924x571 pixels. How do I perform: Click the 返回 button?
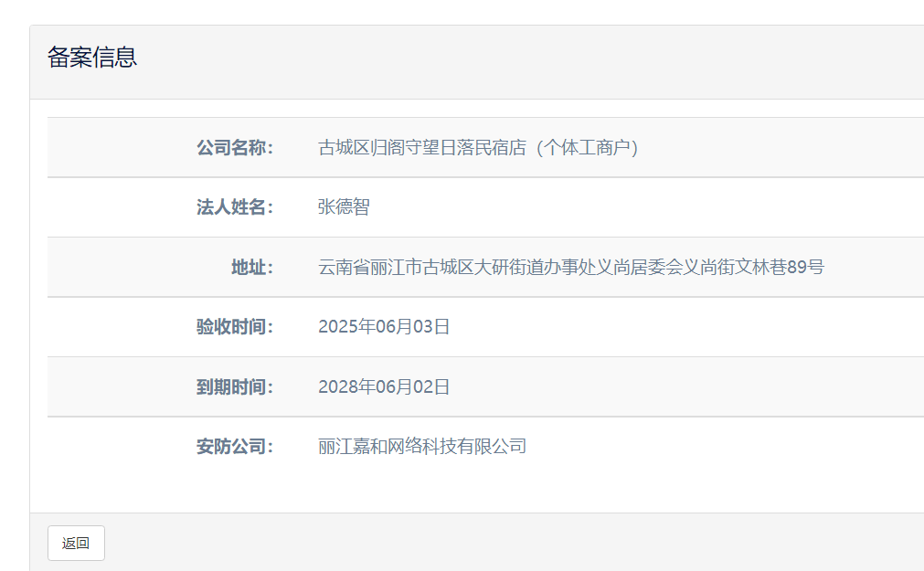(76, 543)
